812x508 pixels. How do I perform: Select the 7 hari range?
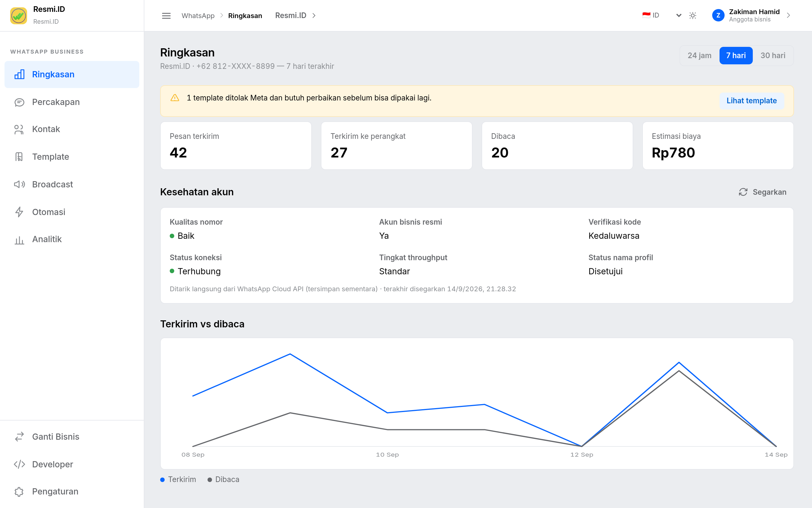pos(736,55)
